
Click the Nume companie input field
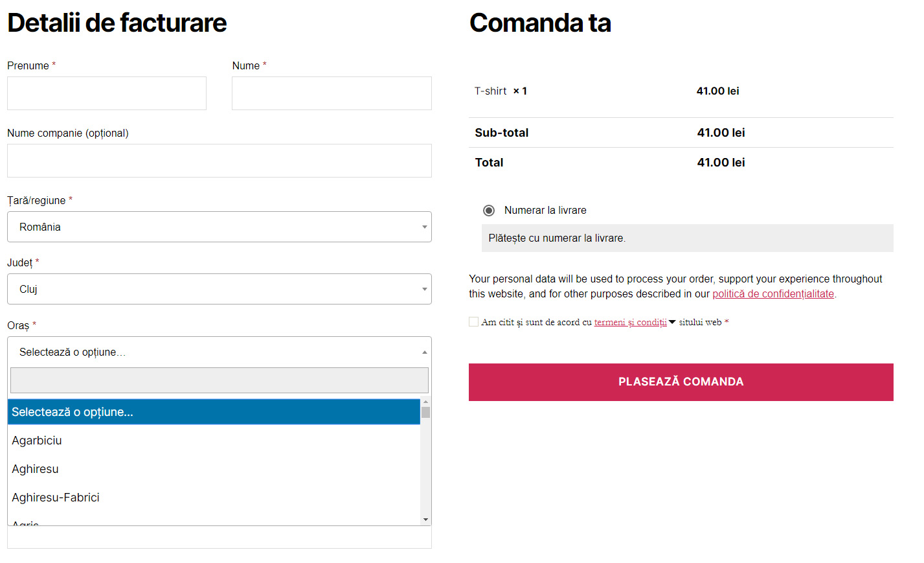pyautogui.click(x=219, y=161)
